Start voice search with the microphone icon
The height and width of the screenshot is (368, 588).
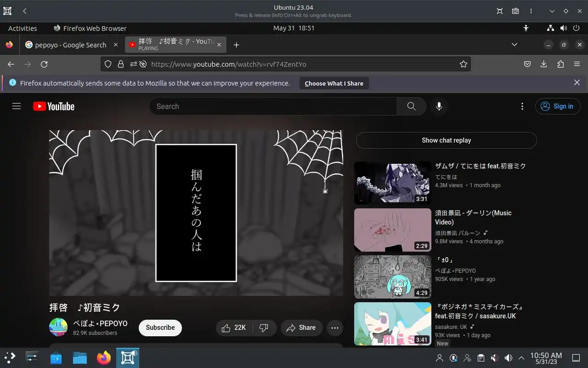(x=439, y=106)
